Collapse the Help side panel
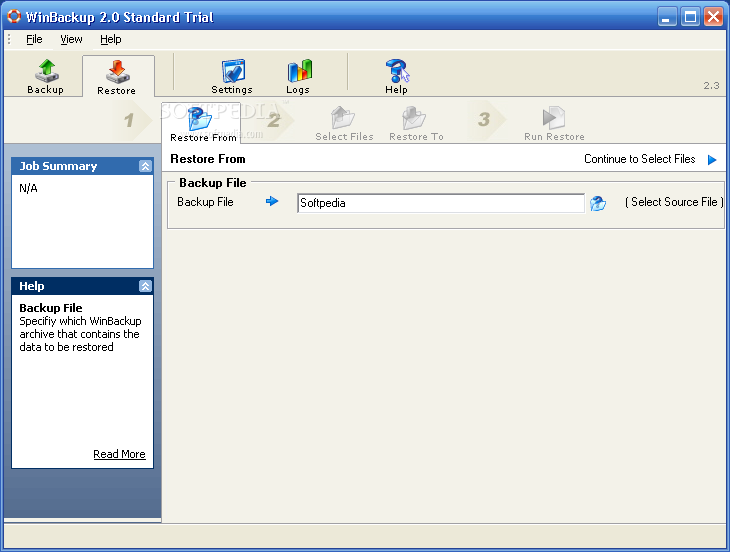This screenshot has width=730, height=552. coord(145,286)
